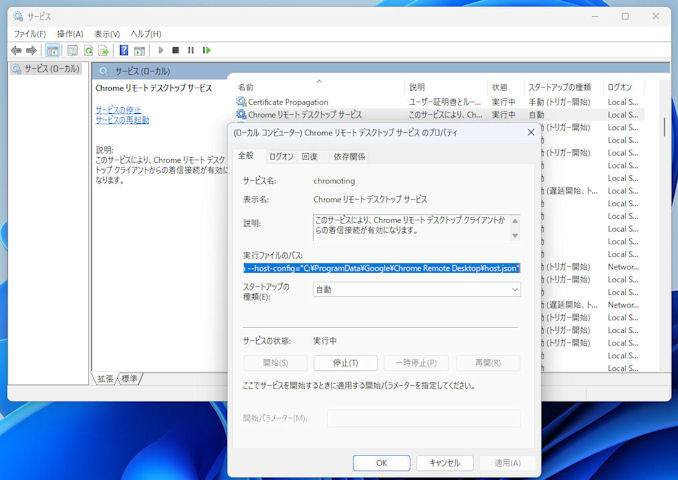Click the Pause Service toolbar icon
The height and width of the screenshot is (480, 678).
pyautogui.click(x=191, y=51)
